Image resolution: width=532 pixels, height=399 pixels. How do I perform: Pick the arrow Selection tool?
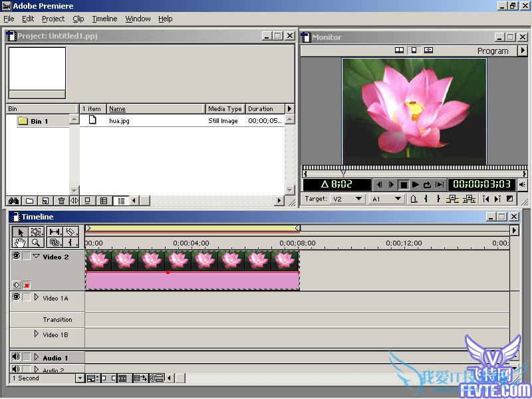[19, 232]
